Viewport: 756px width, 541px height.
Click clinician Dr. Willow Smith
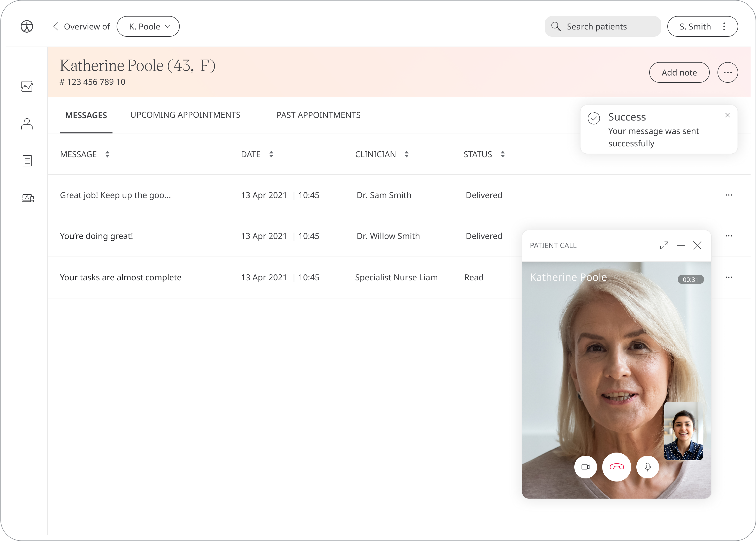coord(388,236)
